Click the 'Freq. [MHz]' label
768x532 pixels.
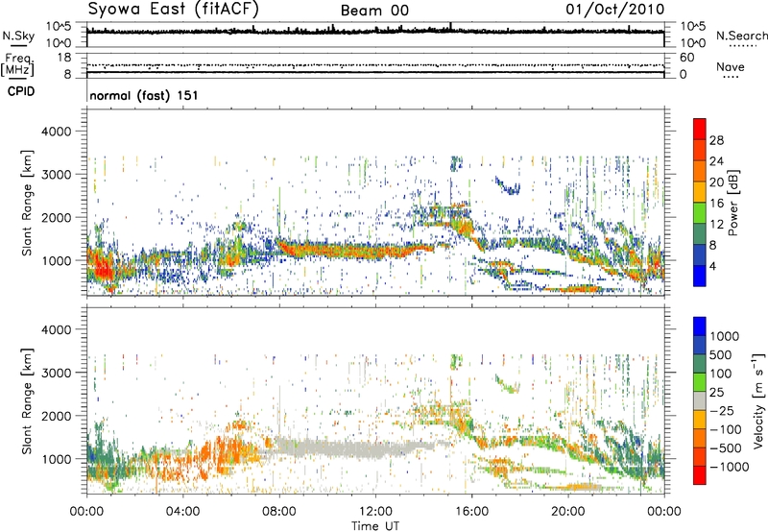tap(17, 64)
